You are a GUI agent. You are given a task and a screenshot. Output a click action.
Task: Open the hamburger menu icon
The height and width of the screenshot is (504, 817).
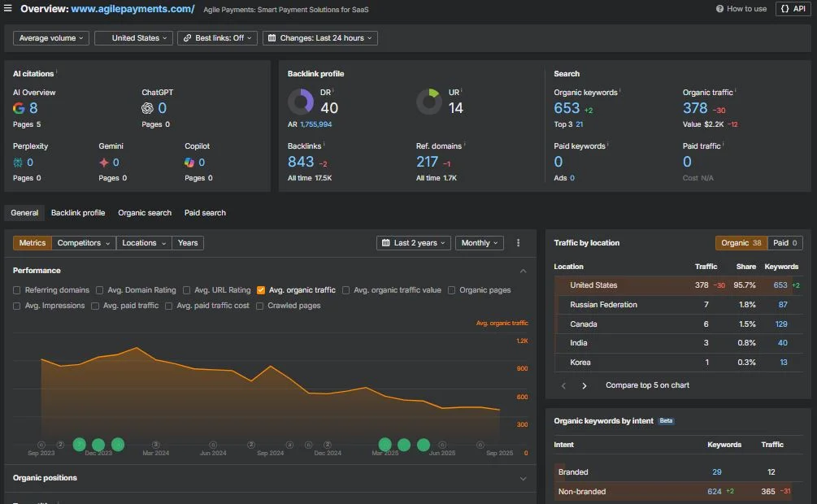(x=8, y=8)
